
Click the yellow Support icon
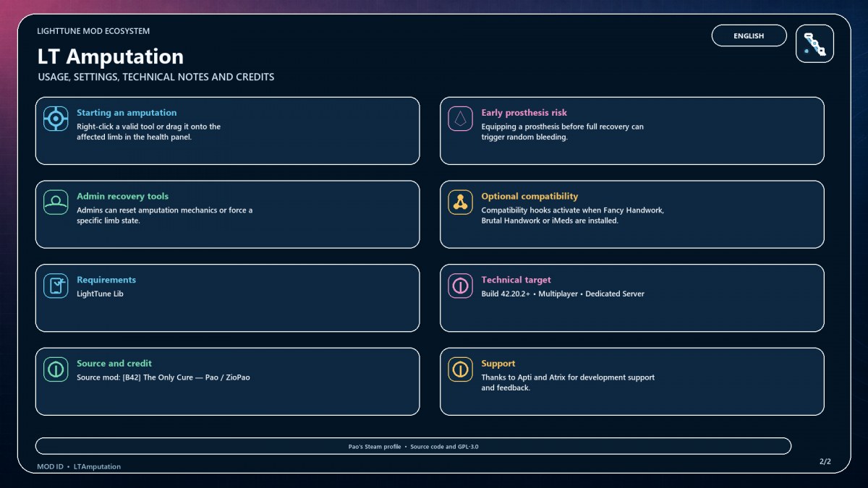click(460, 369)
